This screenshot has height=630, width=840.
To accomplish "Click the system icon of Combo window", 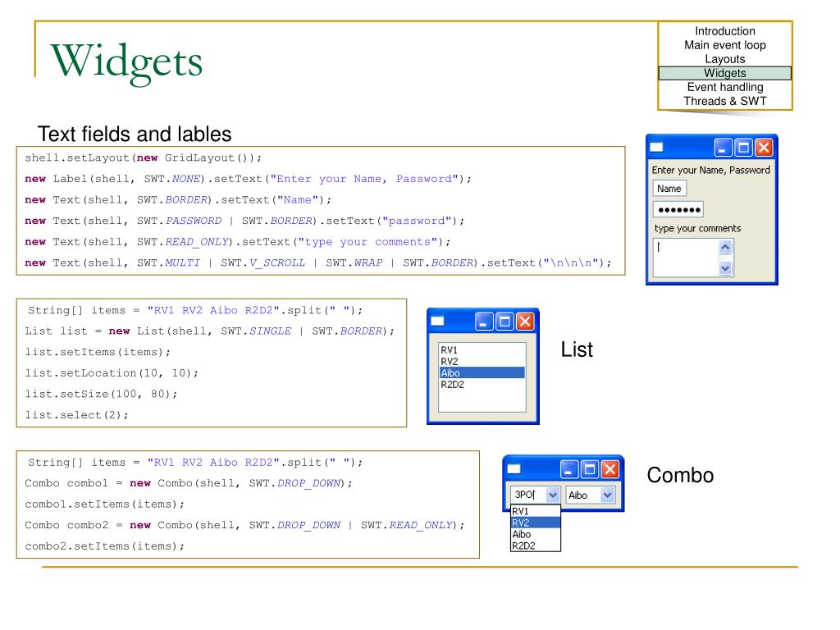I will [x=514, y=469].
